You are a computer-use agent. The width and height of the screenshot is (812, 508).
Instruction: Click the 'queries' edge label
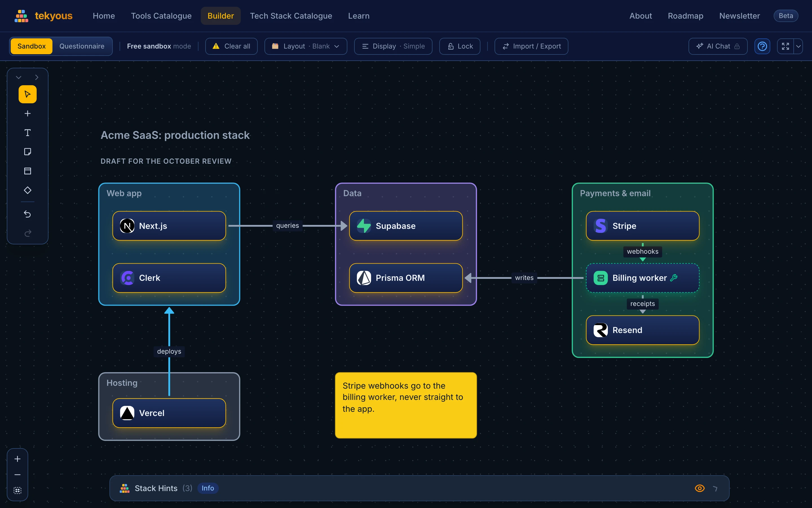click(x=288, y=225)
